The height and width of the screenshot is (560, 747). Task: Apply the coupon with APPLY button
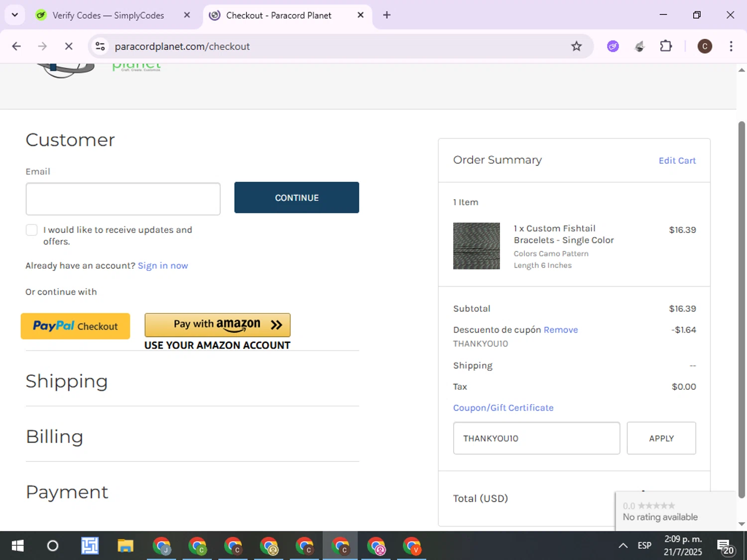coord(661,438)
